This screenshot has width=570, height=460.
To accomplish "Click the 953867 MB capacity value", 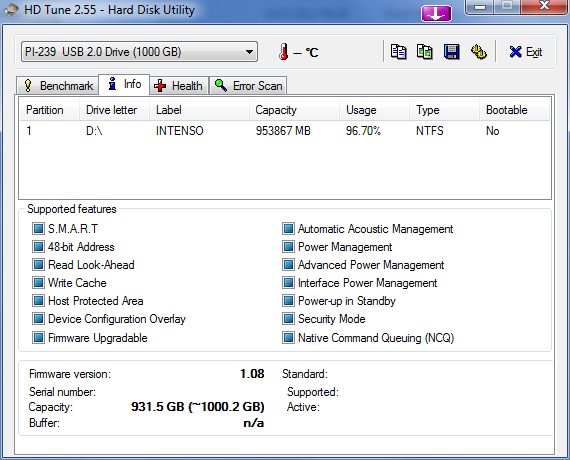I will coord(283,131).
